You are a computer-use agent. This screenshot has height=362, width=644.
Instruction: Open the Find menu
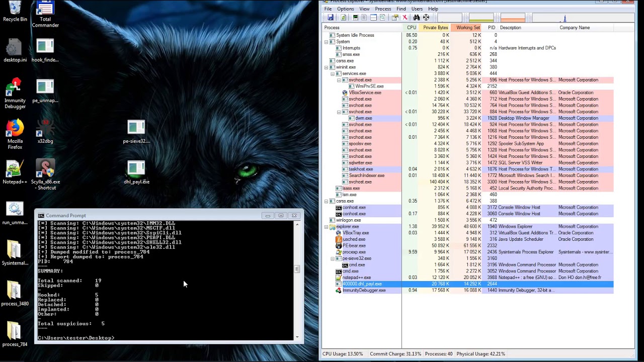(x=401, y=9)
